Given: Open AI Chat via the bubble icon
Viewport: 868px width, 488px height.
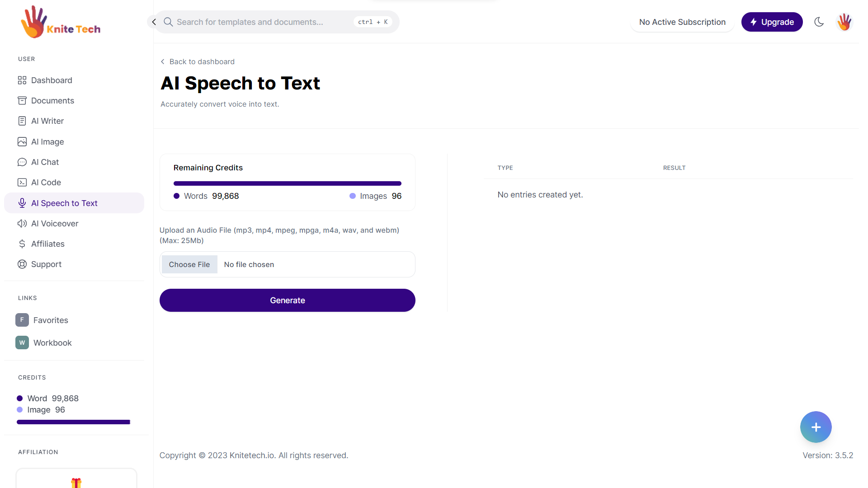Looking at the screenshot, I should coord(22,162).
